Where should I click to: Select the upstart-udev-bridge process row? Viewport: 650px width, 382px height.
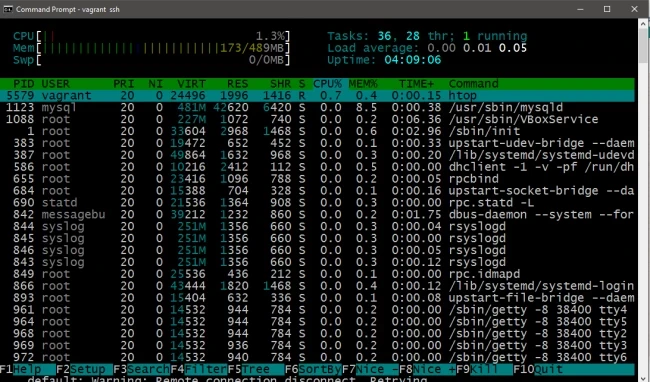coord(317,143)
